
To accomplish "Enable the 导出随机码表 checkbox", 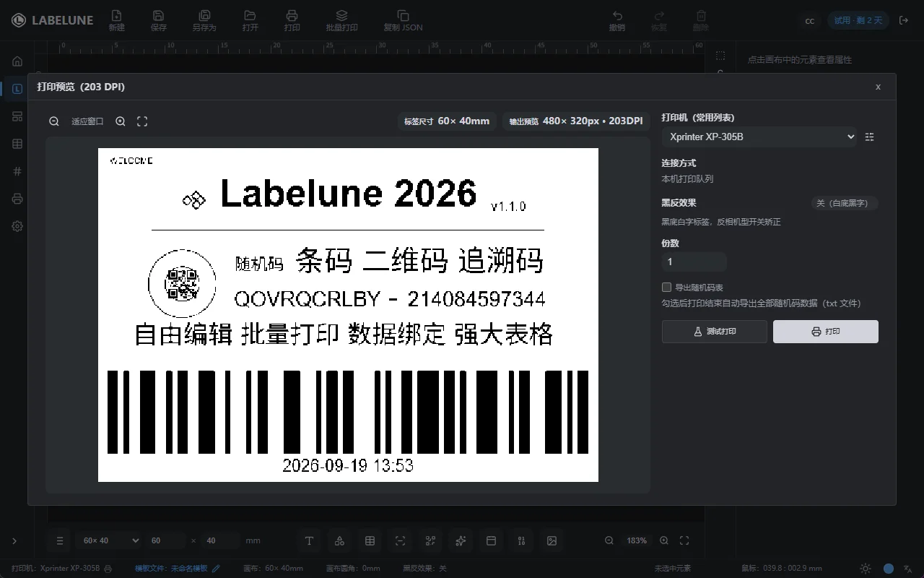I will [667, 287].
